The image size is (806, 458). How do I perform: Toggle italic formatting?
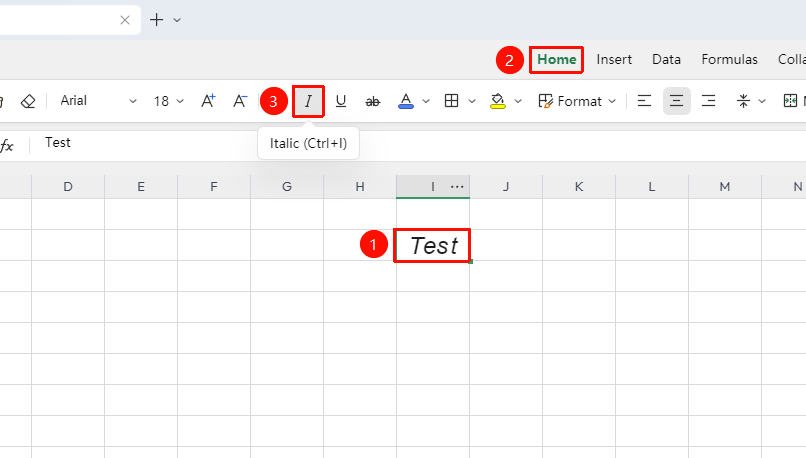pyautogui.click(x=308, y=101)
